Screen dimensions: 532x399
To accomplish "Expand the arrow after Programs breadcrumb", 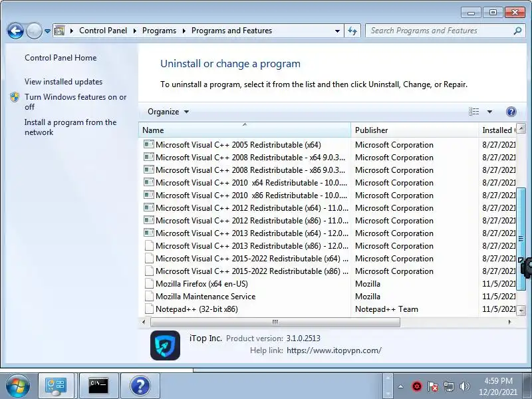I will 184,31.
